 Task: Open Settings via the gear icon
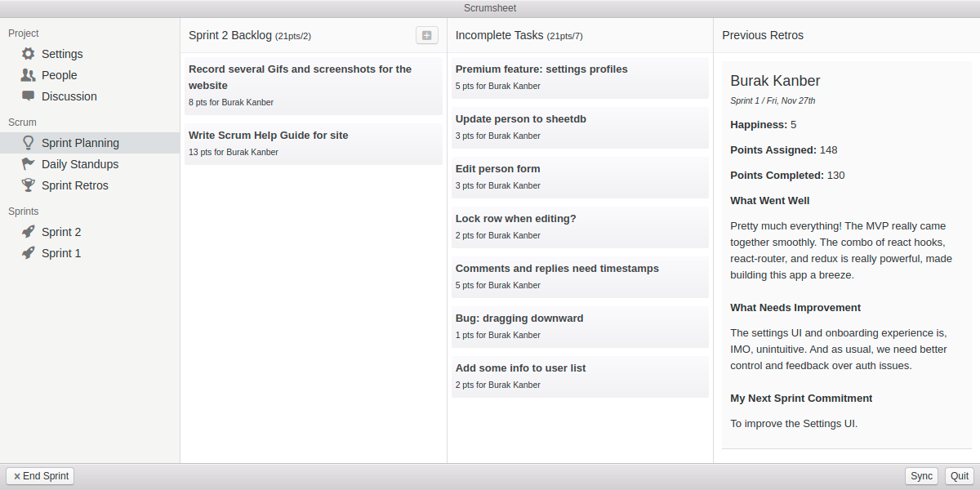(x=26, y=53)
